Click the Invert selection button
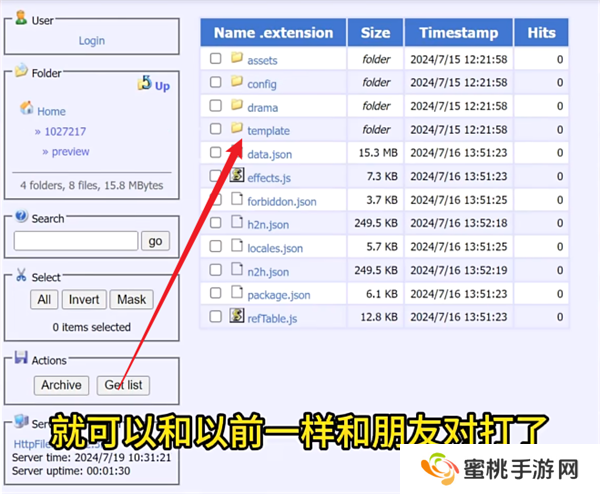 pos(83,299)
